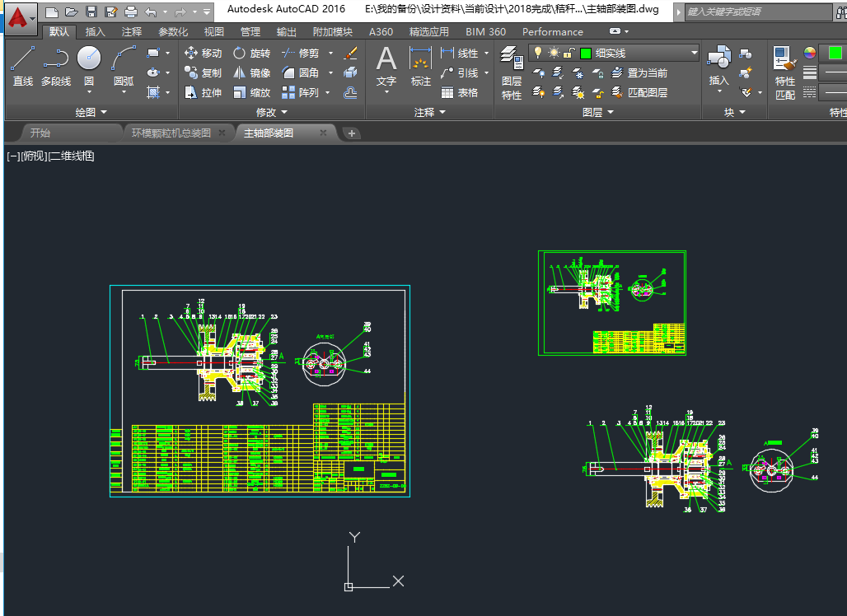Switch to the 注释 ribbon tab
The width and height of the screenshot is (847, 616).
tap(132, 32)
